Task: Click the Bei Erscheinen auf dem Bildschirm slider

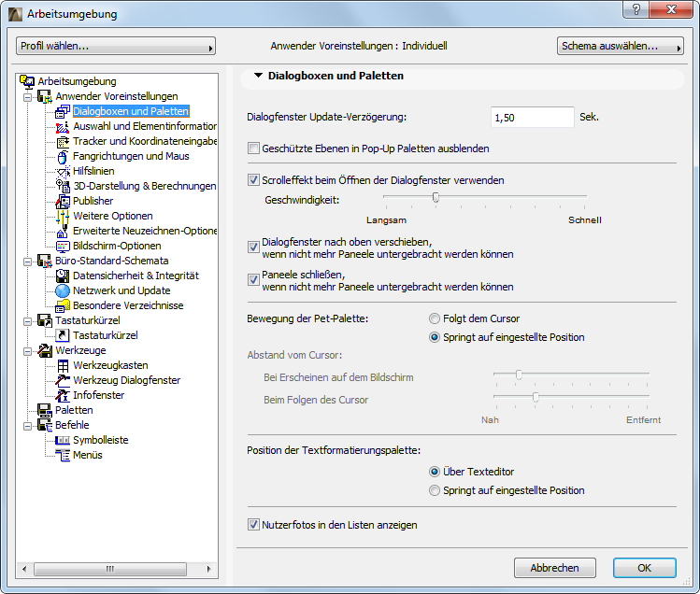Action: pos(519,375)
